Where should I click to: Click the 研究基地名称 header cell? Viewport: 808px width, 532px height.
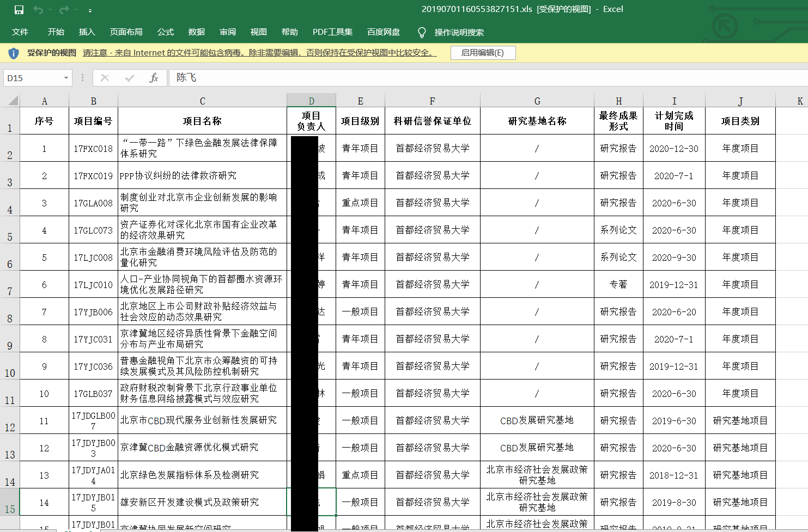pos(537,121)
